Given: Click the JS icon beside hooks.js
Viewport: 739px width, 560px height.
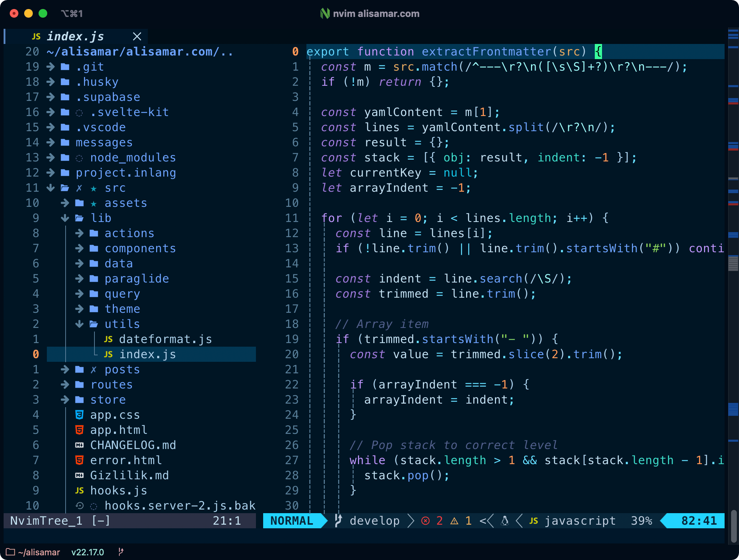Looking at the screenshot, I should pyautogui.click(x=80, y=490).
